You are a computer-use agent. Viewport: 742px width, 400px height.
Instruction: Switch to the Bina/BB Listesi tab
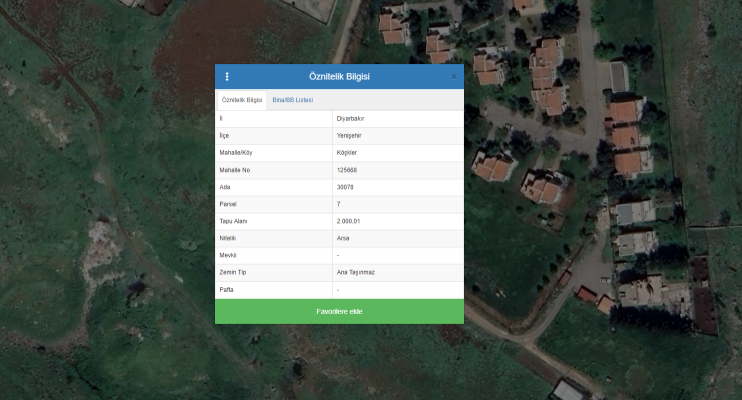[x=292, y=100]
